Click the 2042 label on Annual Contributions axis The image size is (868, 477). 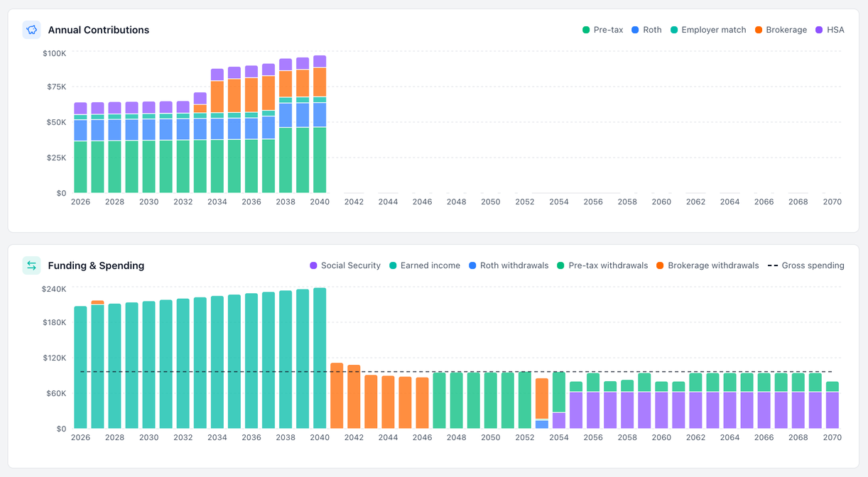pos(354,202)
